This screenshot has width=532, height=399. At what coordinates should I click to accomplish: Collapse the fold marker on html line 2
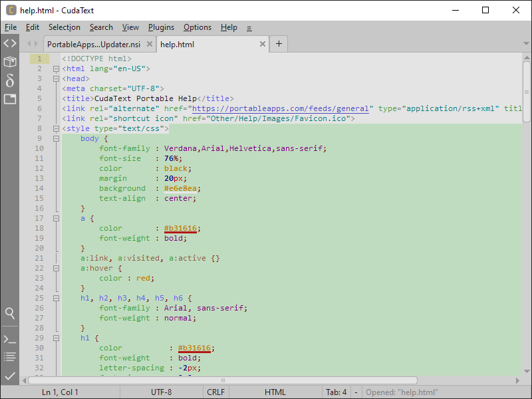click(x=56, y=68)
